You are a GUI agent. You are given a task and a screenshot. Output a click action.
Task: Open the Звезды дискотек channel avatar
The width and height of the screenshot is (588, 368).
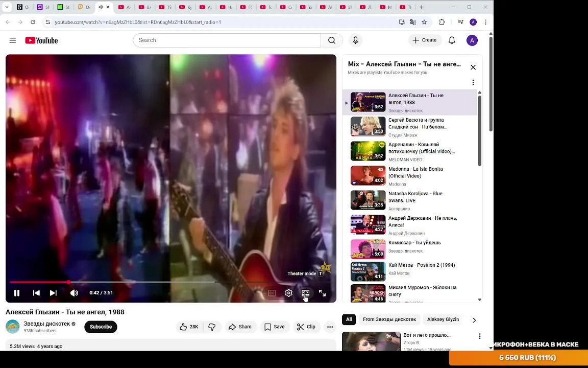click(12, 327)
